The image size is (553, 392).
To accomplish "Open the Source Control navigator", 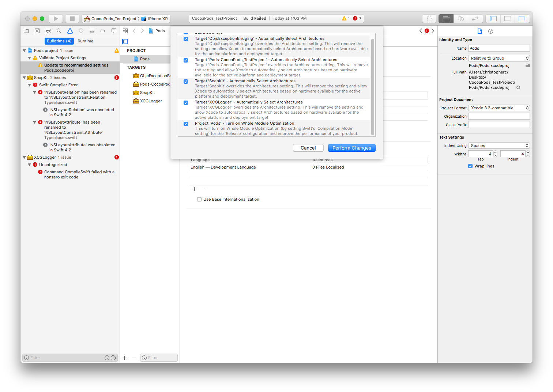I will (37, 31).
